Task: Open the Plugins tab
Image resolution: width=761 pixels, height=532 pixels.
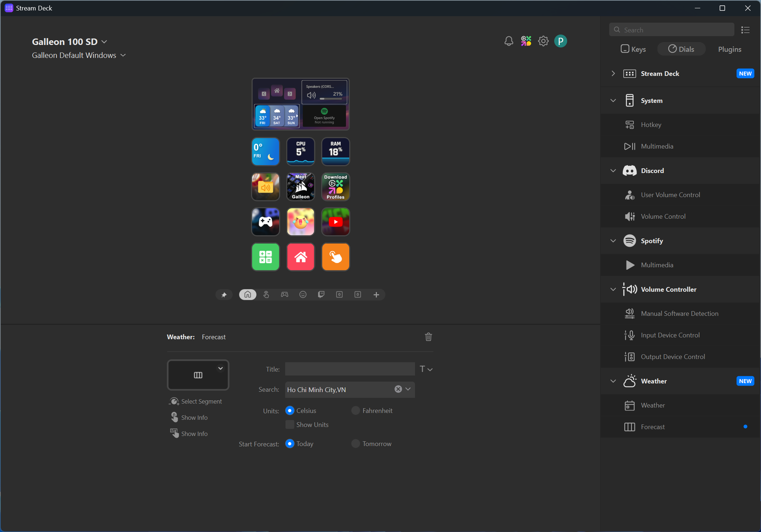Action: pyautogui.click(x=729, y=49)
